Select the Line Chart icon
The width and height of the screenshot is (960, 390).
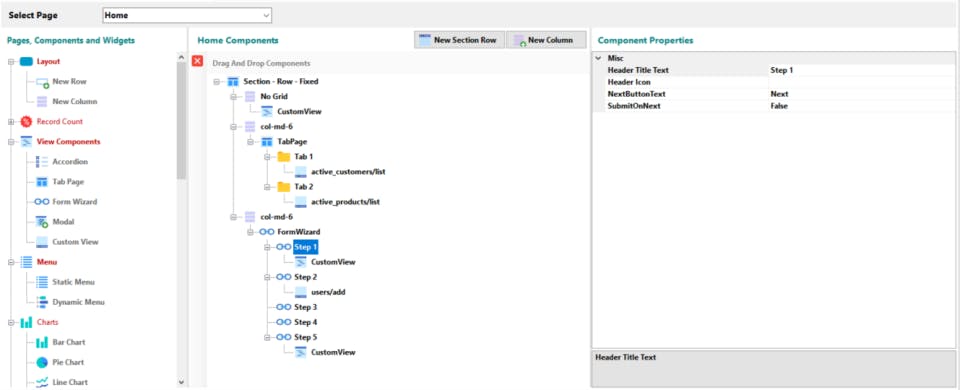click(x=42, y=382)
